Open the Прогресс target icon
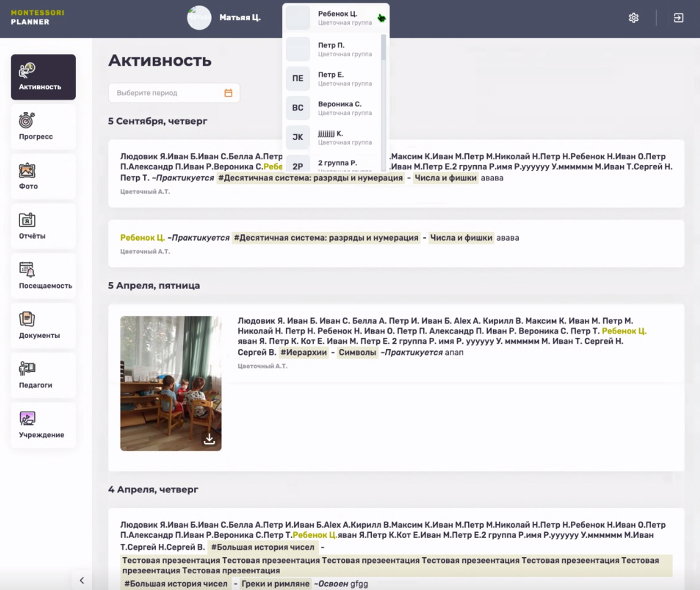700x590 pixels. click(27, 120)
